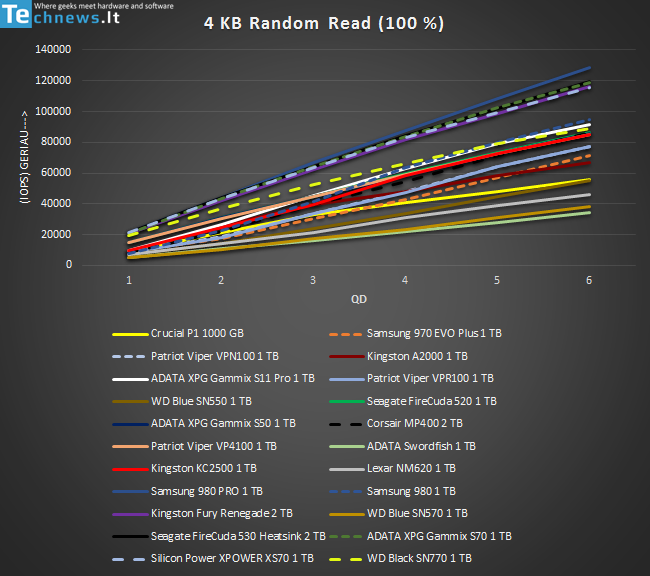Click the red line swatch for Kingston KC2500
Image resolution: width=650 pixels, height=576 pixels.
(130, 469)
